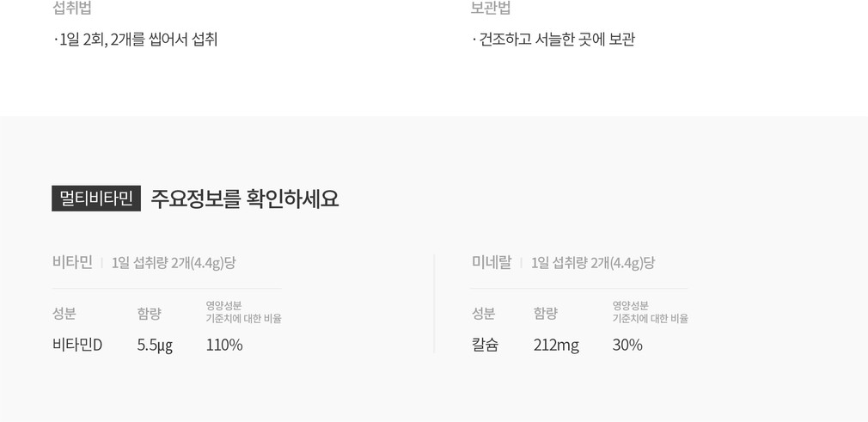Screen dimensions: 868x422
Task: Select the 212mg amount value
Action: pos(556,345)
